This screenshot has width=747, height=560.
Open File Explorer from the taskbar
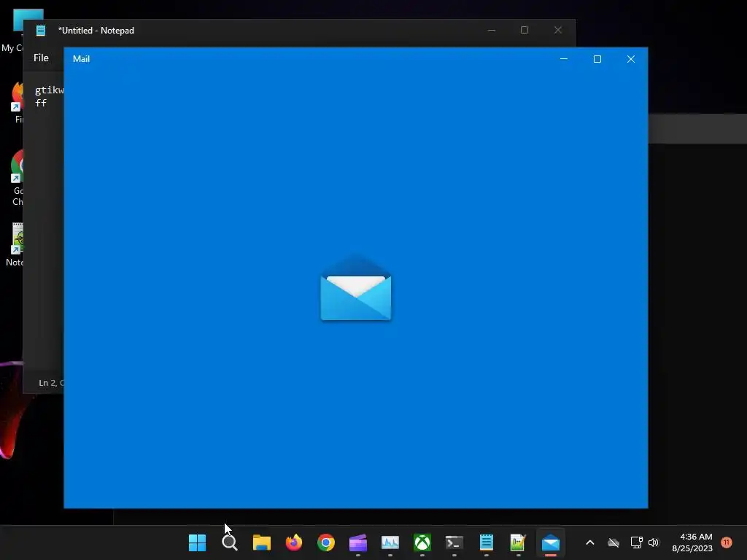tap(262, 542)
